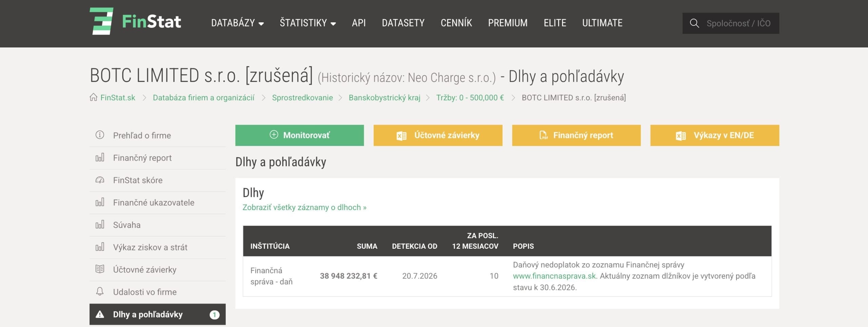The image size is (868, 327).
Task: Open the API menu item
Action: click(x=359, y=23)
